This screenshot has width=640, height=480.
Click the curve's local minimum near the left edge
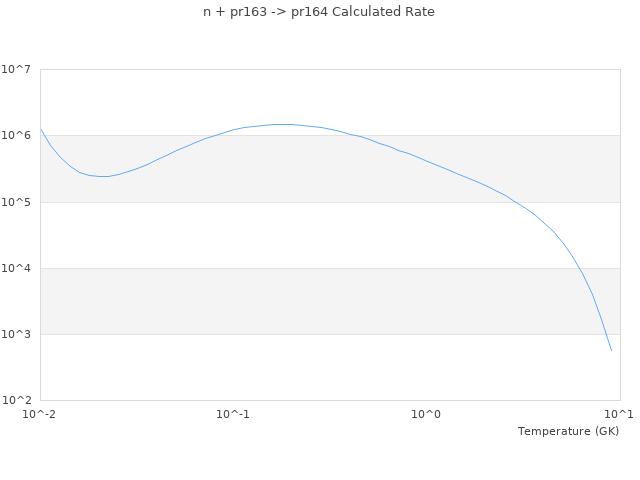point(102,176)
